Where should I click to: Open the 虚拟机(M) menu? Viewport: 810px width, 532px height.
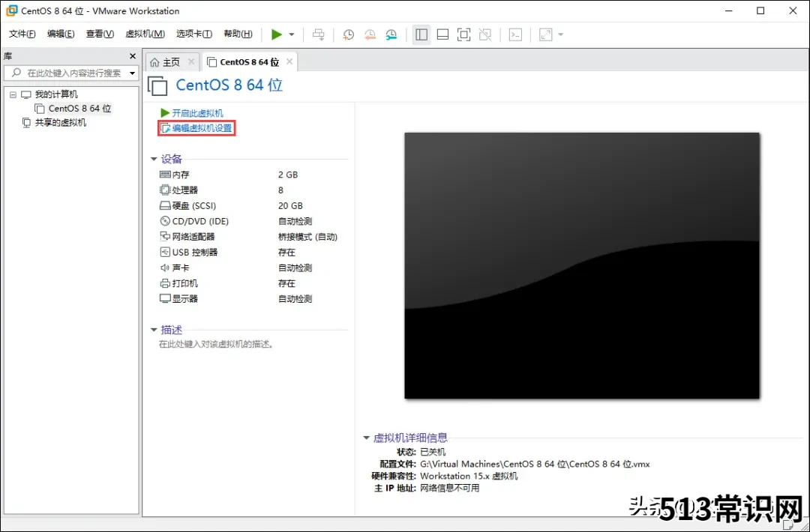pos(145,34)
